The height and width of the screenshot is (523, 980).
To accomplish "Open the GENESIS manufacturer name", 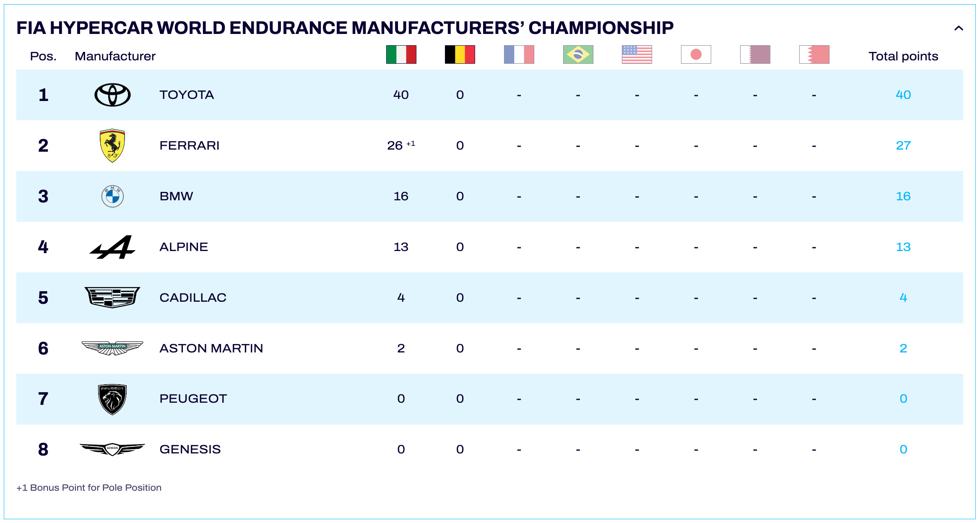I will click(190, 449).
